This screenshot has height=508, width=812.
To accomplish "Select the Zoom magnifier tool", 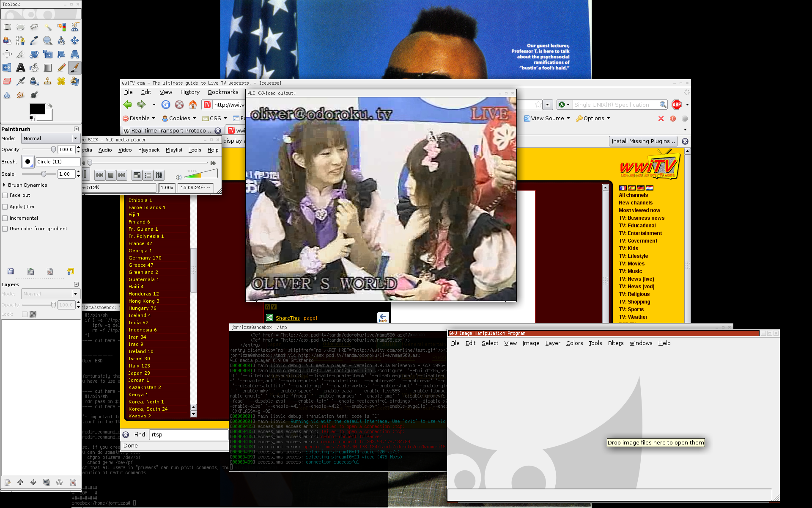I will coord(48,41).
